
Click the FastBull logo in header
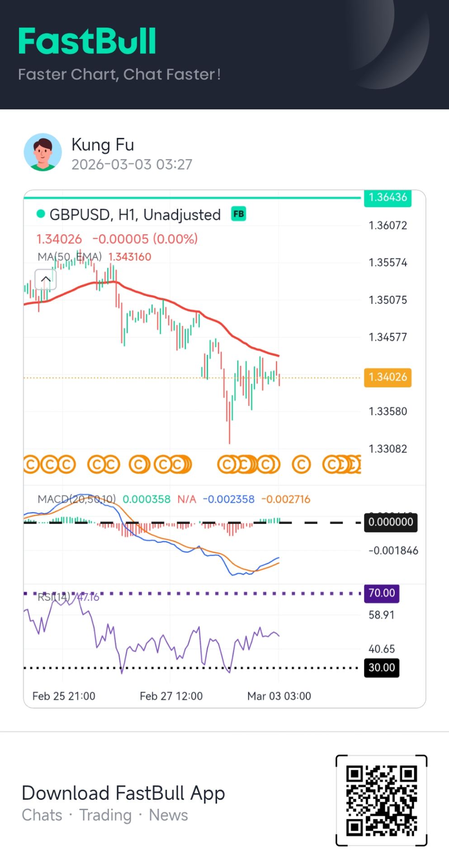pyautogui.click(x=87, y=42)
